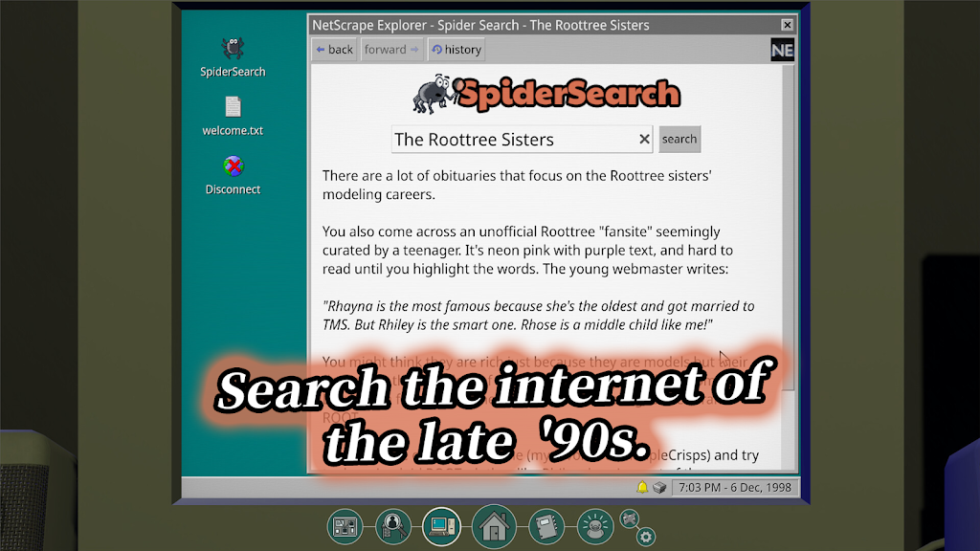Open the evidence corkboard icon
Screen dimensions: 980x551
[x=345, y=527]
